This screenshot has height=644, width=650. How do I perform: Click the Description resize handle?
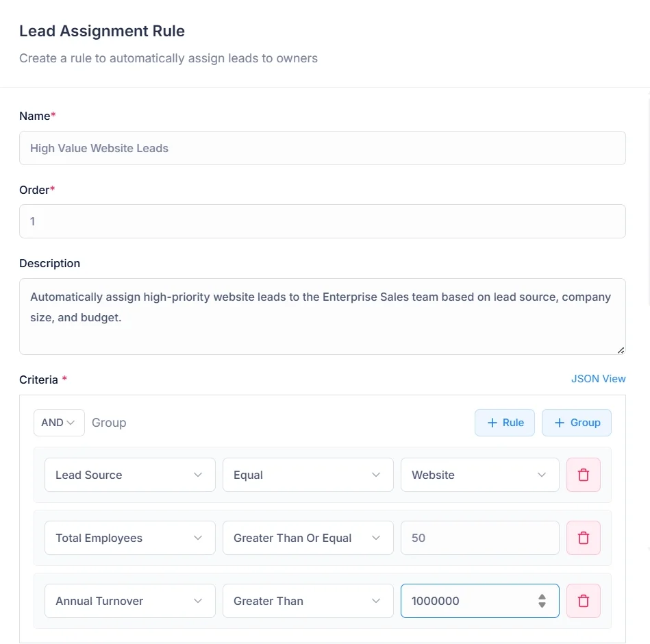click(621, 350)
